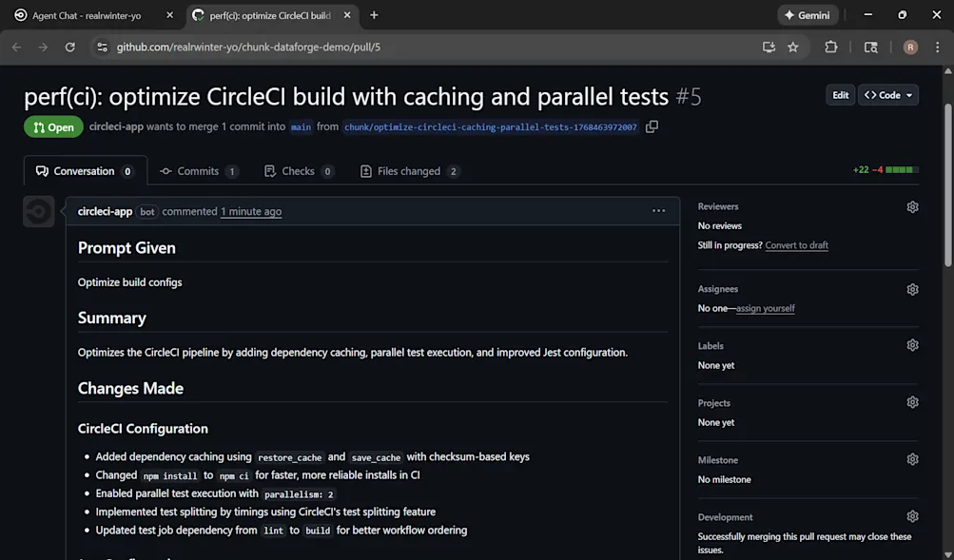Click the circleci-app author name in comment
Screen dimensions: 954x560
(x=105, y=212)
